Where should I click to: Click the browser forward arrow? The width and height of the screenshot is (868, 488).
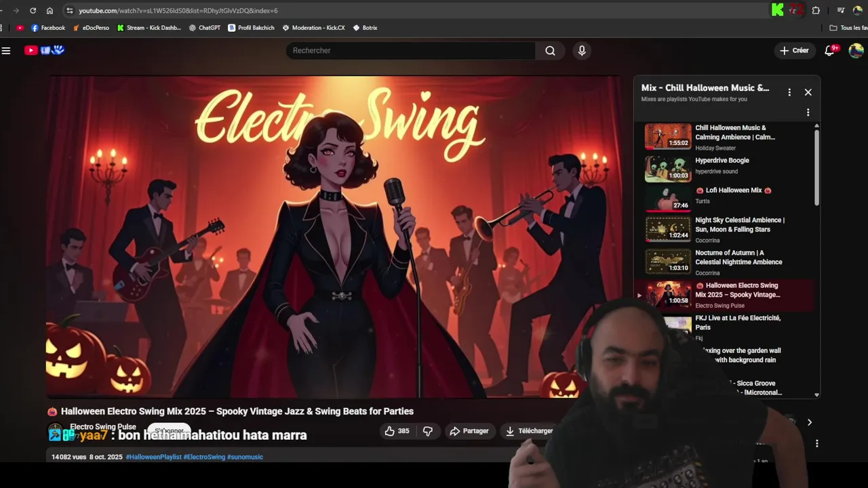[x=16, y=11]
